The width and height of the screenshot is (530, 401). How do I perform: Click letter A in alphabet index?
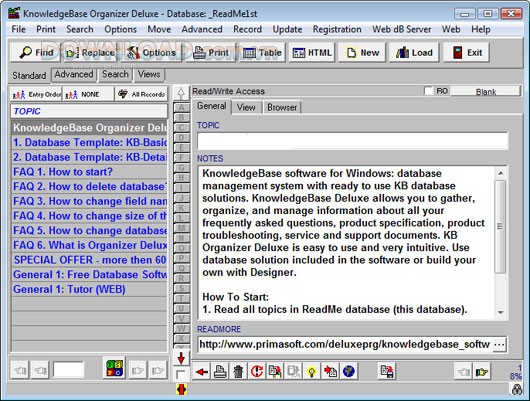[181, 108]
